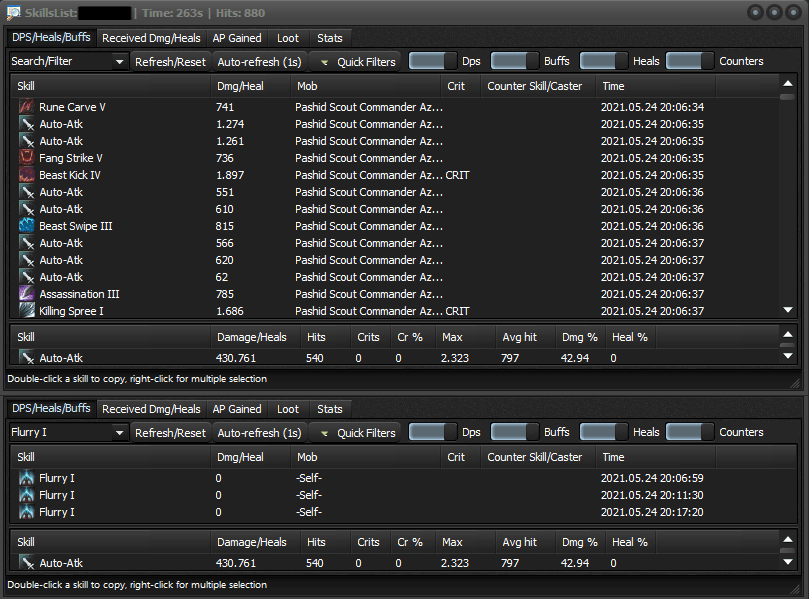The height and width of the screenshot is (599, 809).
Task: Expand Quick Filters in the upper panel
Action: [356, 61]
